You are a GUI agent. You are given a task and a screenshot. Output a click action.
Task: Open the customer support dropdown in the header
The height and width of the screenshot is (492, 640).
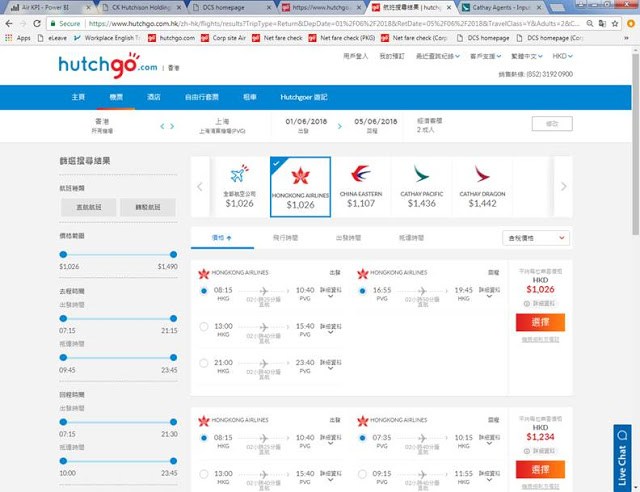pos(485,56)
